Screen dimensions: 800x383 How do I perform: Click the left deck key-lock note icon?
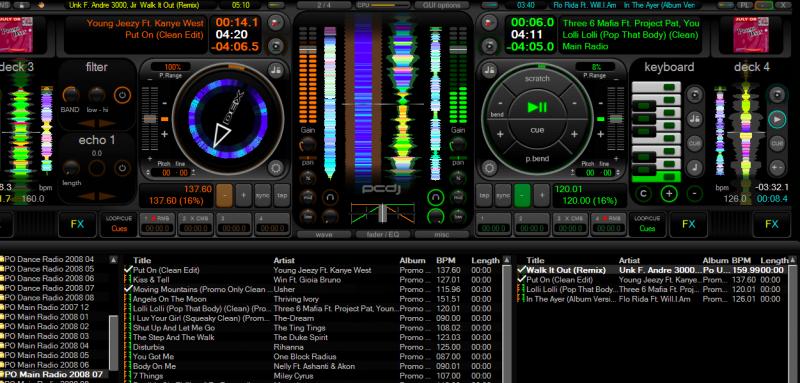276,69
